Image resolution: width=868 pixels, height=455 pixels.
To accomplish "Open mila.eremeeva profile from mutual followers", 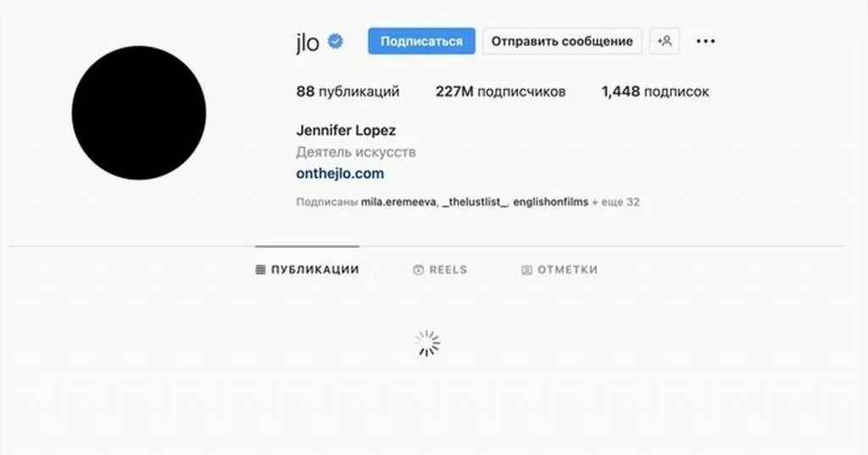I will click(398, 202).
